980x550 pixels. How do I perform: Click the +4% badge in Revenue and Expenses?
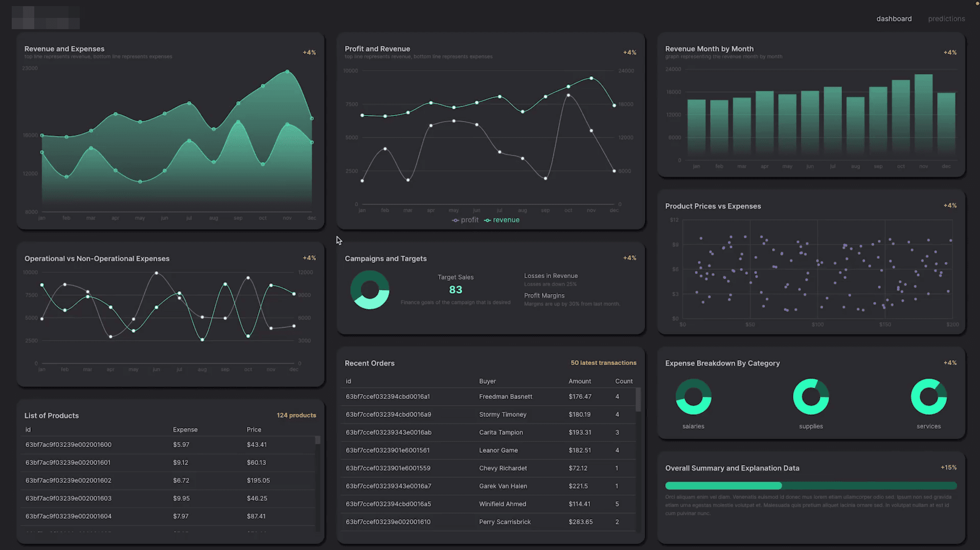point(309,53)
